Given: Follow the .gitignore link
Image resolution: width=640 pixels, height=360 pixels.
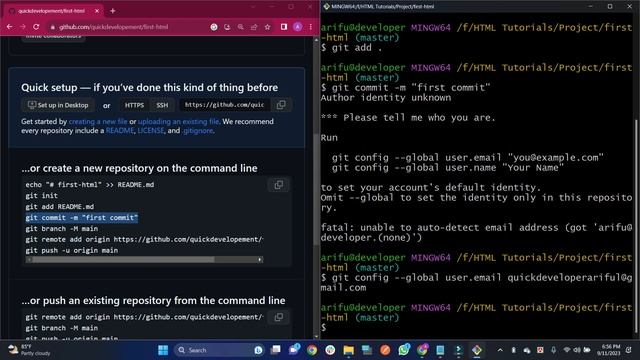Looking at the screenshot, I should [198, 131].
